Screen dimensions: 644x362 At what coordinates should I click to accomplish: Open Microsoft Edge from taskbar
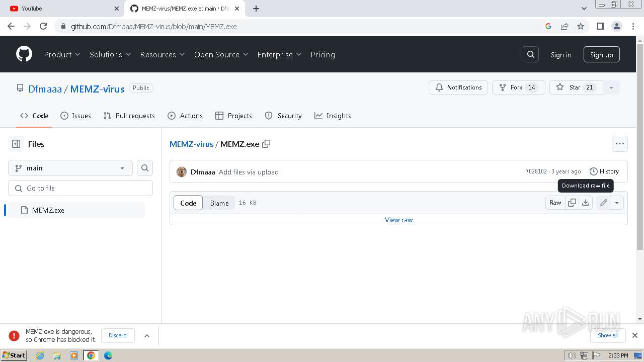click(108, 355)
